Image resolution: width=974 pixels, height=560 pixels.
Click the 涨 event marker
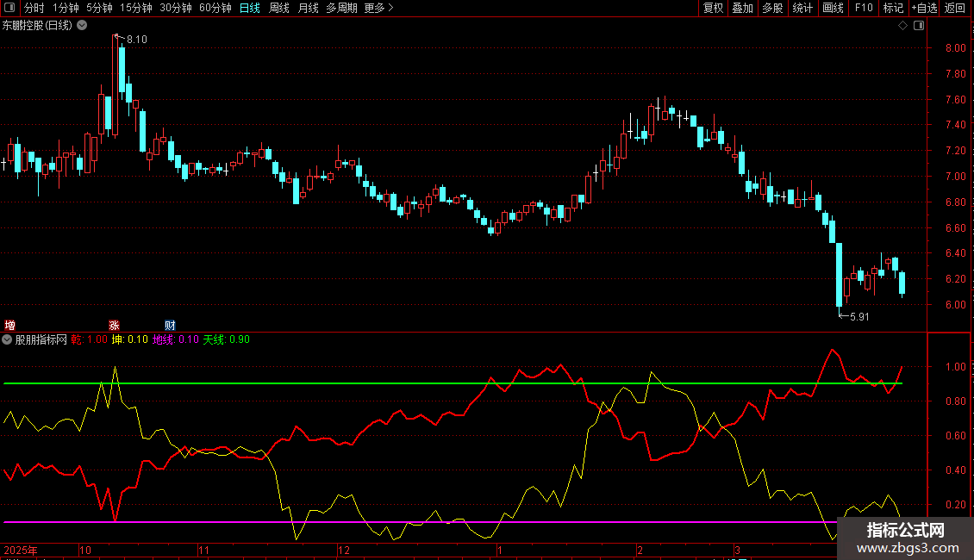coord(115,326)
